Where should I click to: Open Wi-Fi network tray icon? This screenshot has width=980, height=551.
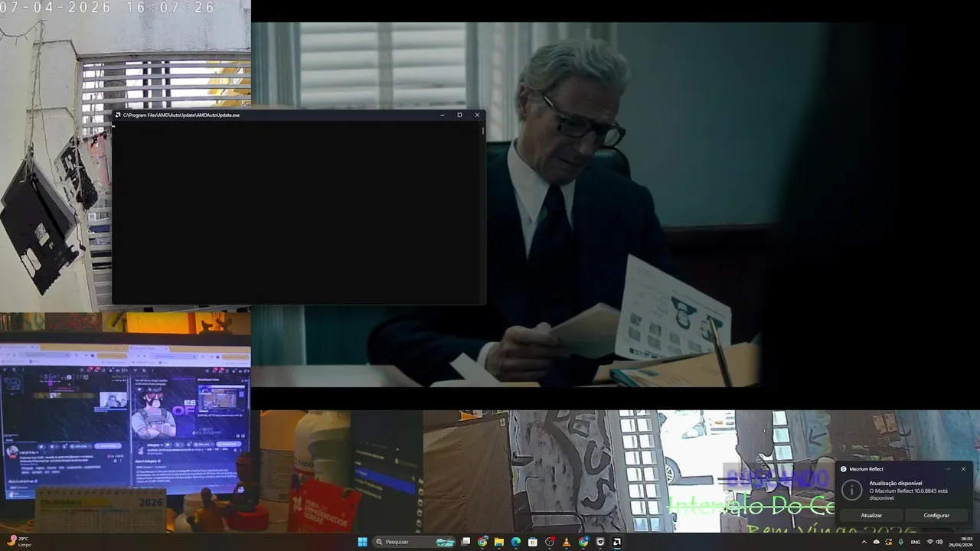pos(930,542)
